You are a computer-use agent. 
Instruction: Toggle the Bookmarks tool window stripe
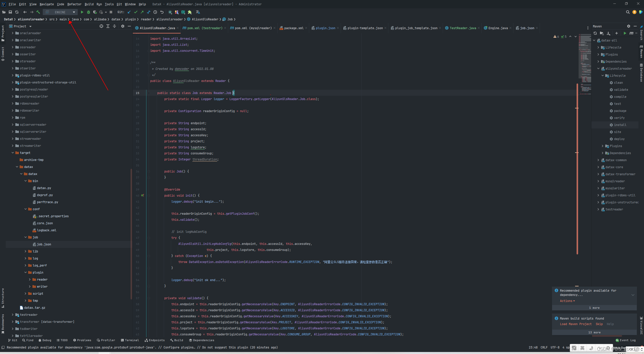point(3,324)
